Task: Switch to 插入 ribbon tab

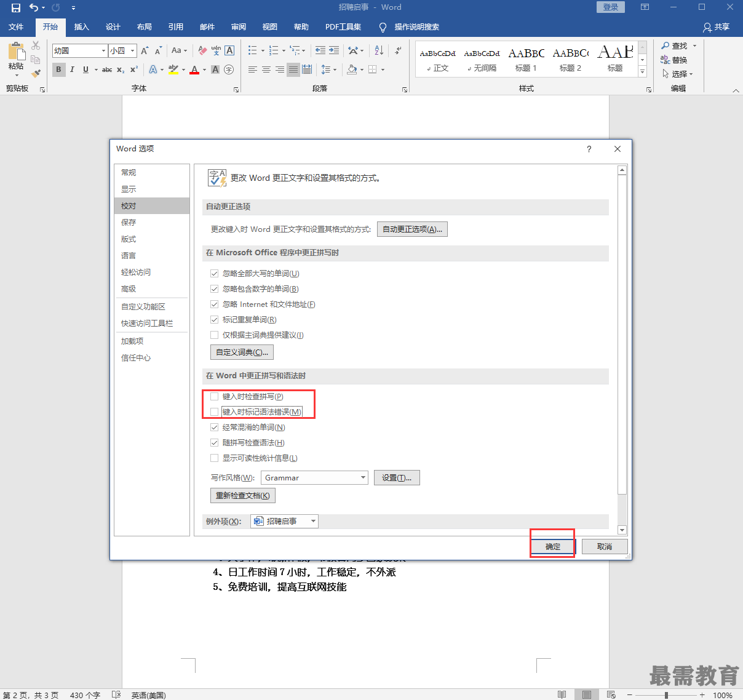Action: coord(81,27)
